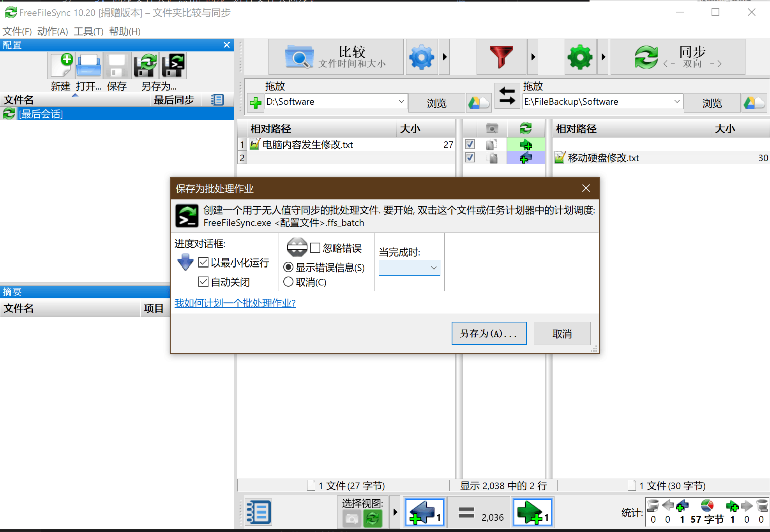Viewport: 770px width, 532px height.
Task: Uncheck row 1 include checkbox
Action: click(470, 144)
